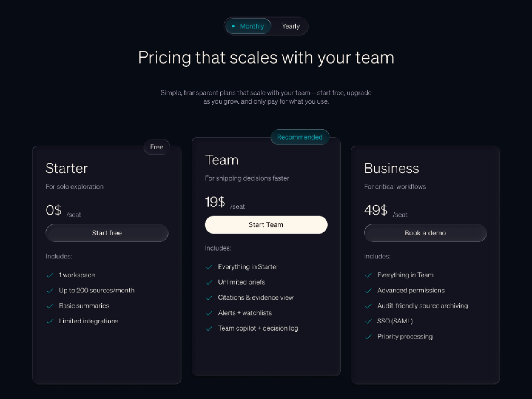Click checkmark beside Unlimited briefs
532x399 pixels.
(209, 282)
